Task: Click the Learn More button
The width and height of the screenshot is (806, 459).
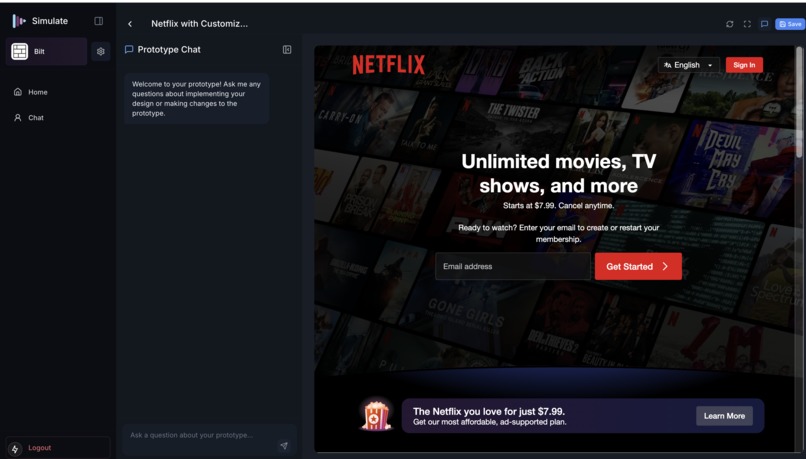Action: (724, 416)
